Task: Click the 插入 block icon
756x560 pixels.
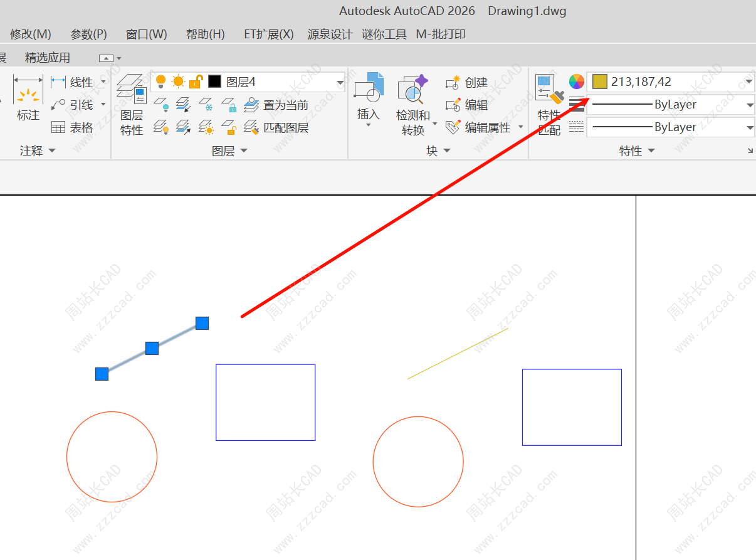Action: pos(369,91)
